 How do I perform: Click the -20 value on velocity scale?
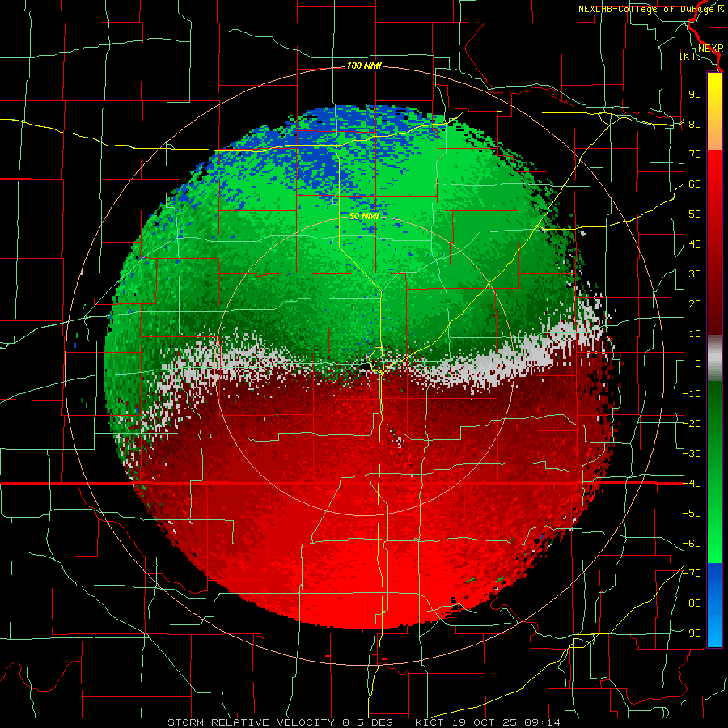pos(692,423)
